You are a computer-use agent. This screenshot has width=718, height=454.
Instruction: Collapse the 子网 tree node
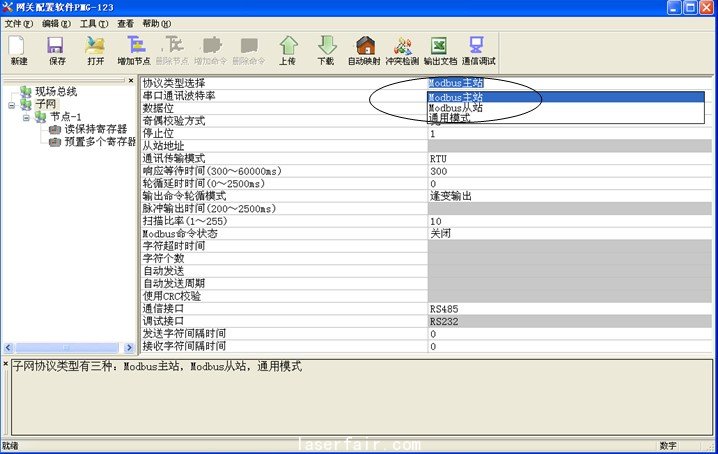(x=12, y=104)
